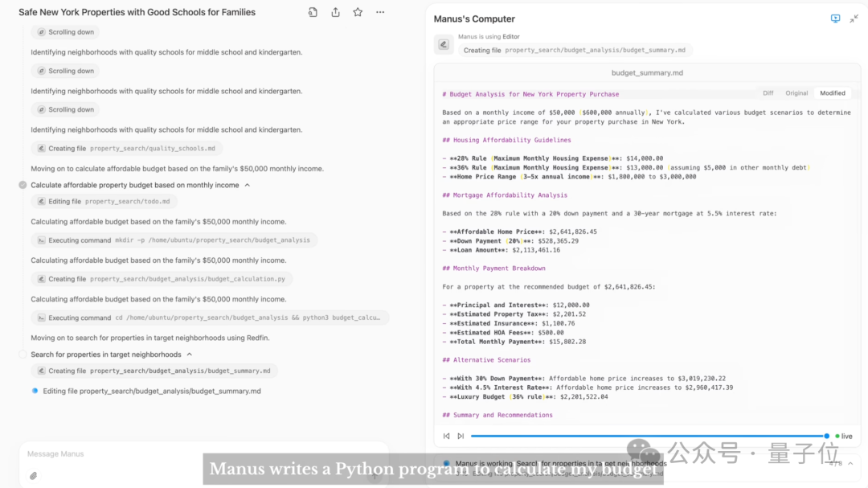This screenshot has width=868, height=488.
Task: Collapse the Manus's Computer panel using the arrows icon
Action: (854, 18)
